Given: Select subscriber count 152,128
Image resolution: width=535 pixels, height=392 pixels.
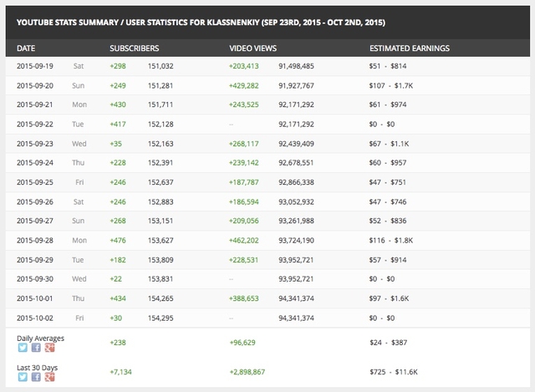Looking at the screenshot, I should [160, 125].
